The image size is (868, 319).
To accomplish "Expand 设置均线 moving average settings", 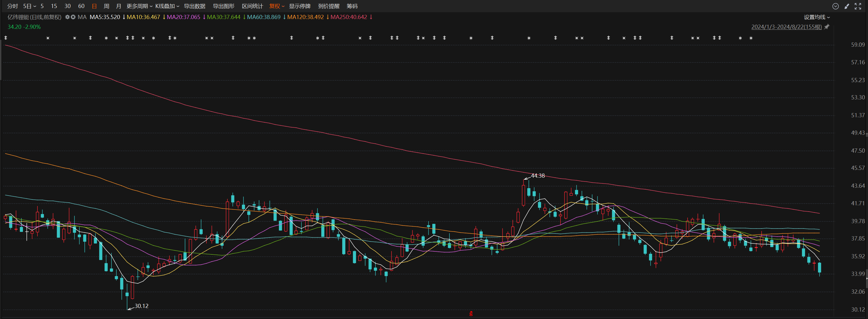I will coord(817,17).
